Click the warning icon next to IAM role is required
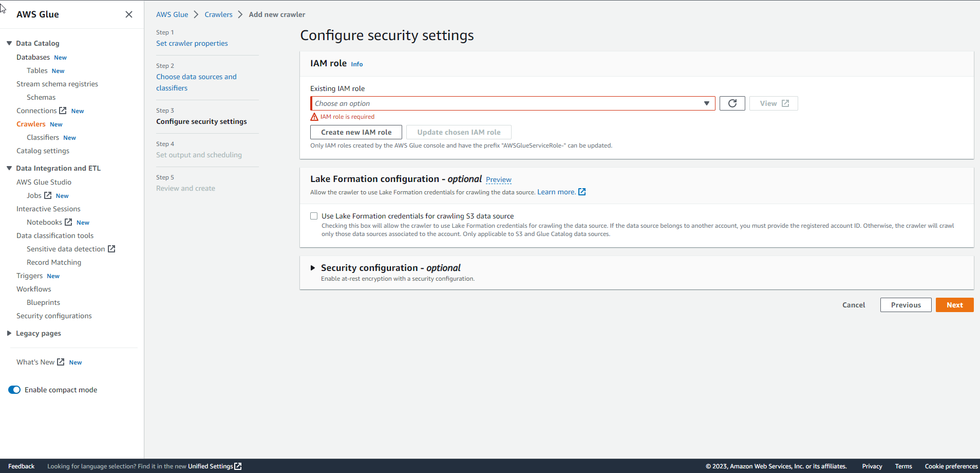 314,117
